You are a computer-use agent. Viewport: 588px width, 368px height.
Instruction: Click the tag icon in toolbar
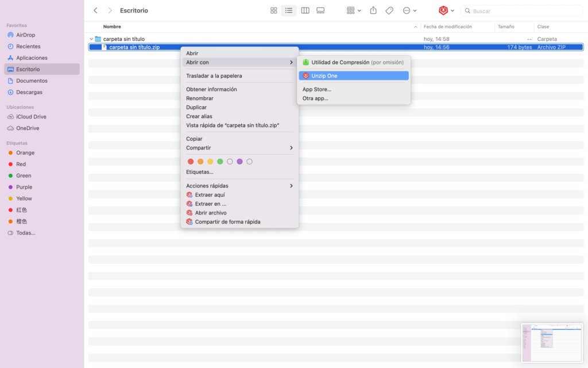389,10
